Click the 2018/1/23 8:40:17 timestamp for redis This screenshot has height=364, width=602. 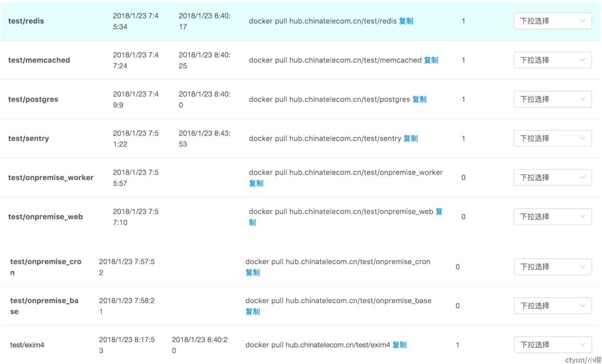205,21
